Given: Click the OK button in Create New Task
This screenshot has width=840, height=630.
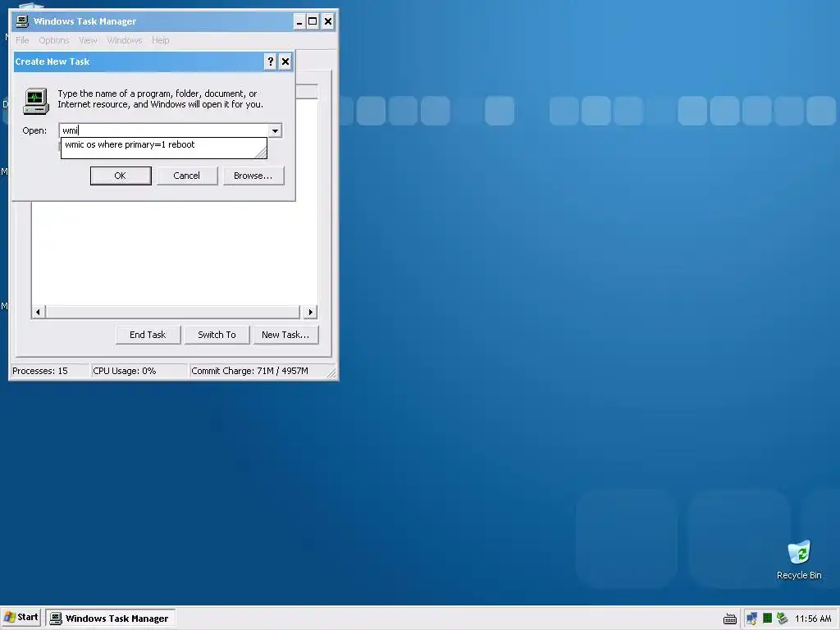Looking at the screenshot, I should tap(121, 176).
